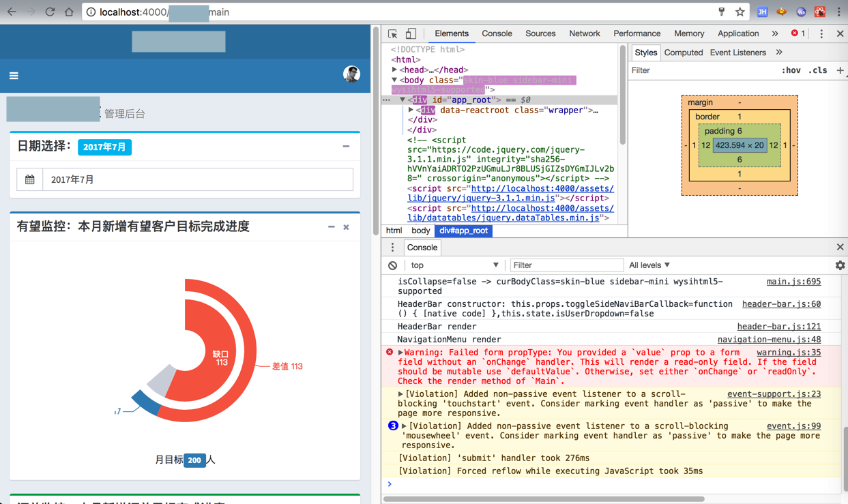Screen dimensions: 848x504
Task: Select the Computed pane tab
Action: tap(683, 53)
